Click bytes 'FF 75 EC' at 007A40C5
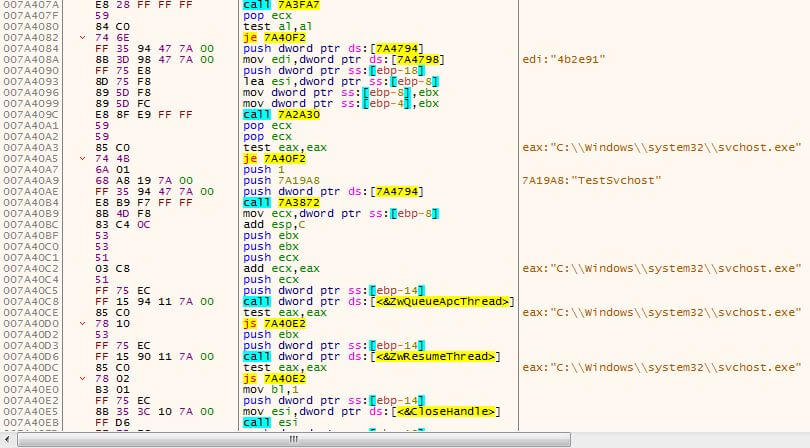Screen dimensions: 810x448 coord(123,290)
